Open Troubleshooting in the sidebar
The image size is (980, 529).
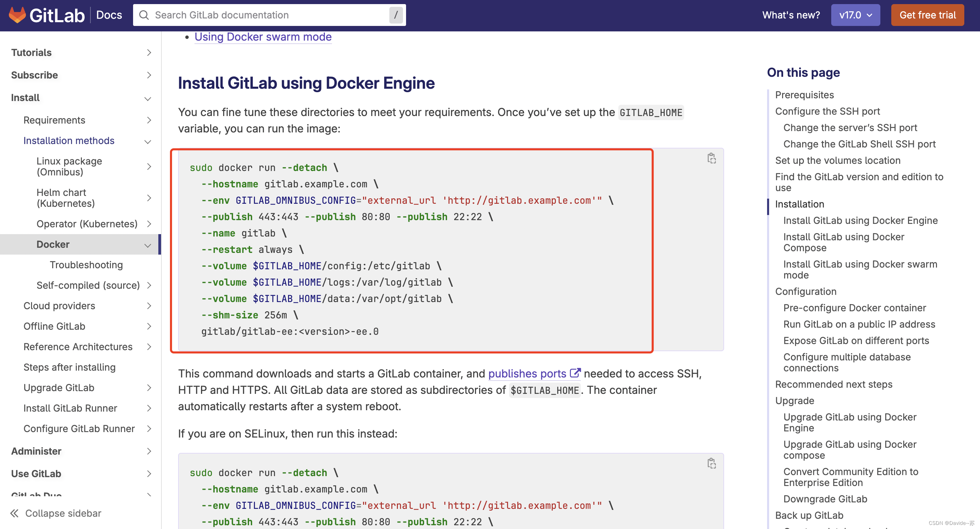pos(86,264)
